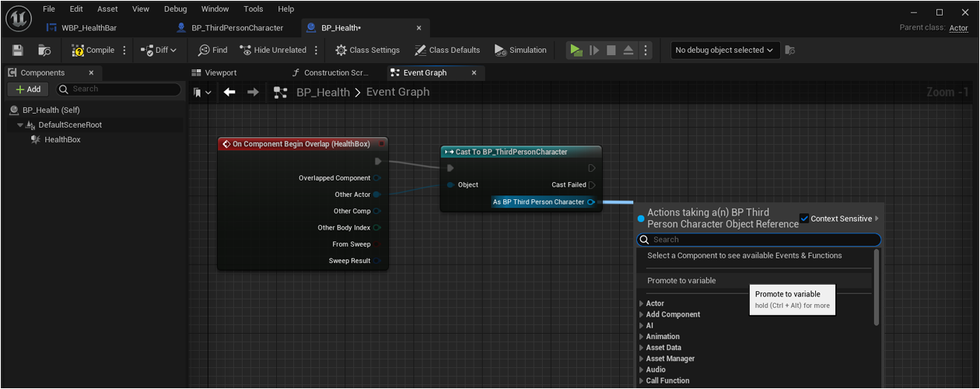Focus the Components search field
Image resolution: width=980 pixels, height=389 pixels.
118,89
